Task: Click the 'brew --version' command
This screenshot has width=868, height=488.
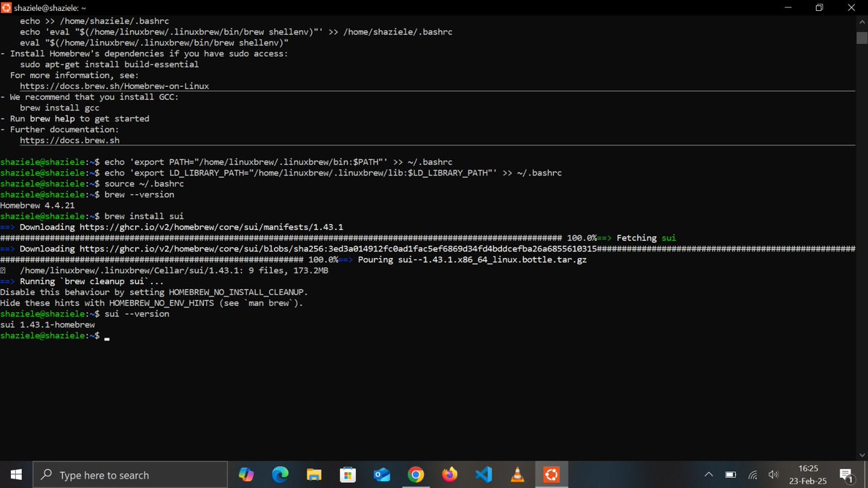Action: pos(139,194)
